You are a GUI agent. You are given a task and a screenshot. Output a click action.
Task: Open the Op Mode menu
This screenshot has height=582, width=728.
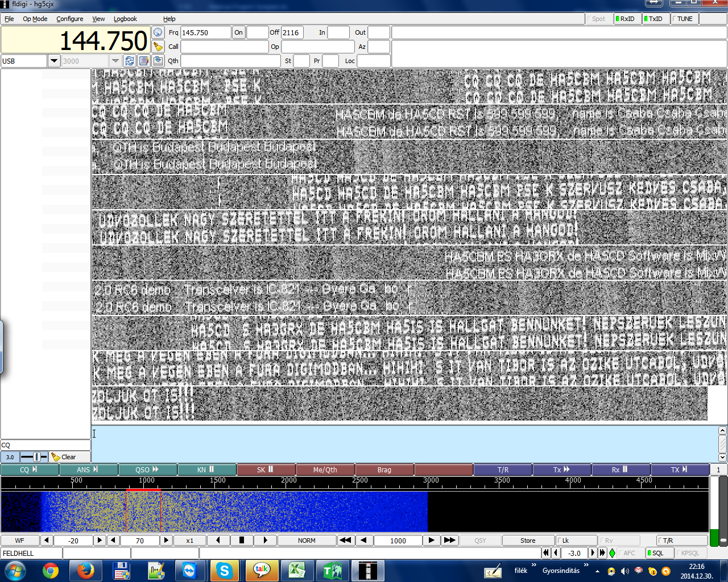pyautogui.click(x=35, y=19)
